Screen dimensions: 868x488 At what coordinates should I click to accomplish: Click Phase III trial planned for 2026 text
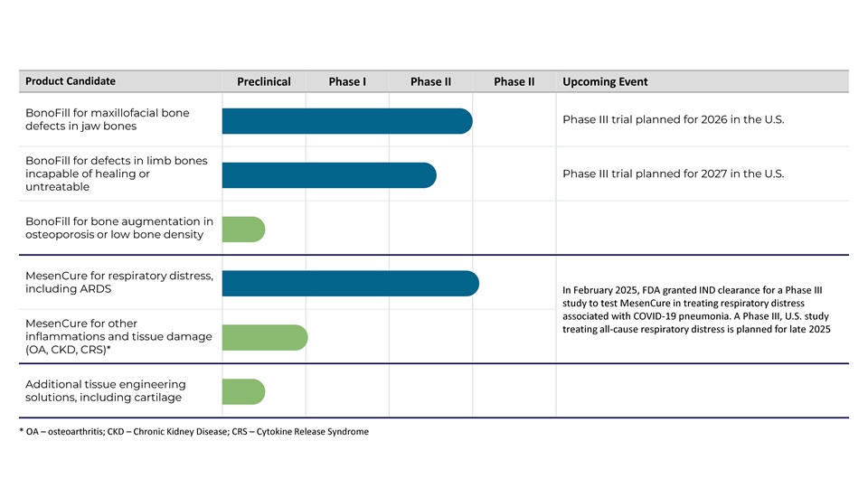pyautogui.click(x=673, y=119)
